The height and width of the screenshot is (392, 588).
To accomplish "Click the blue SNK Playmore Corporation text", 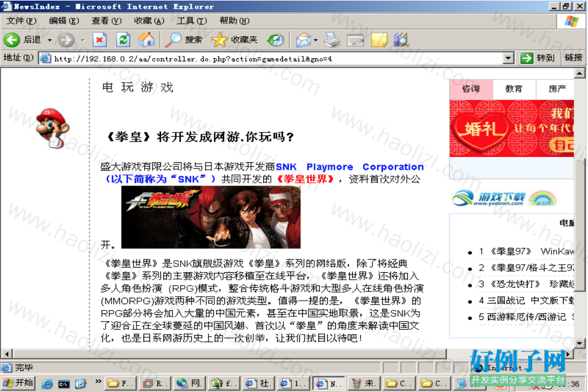I will click(x=350, y=167).
